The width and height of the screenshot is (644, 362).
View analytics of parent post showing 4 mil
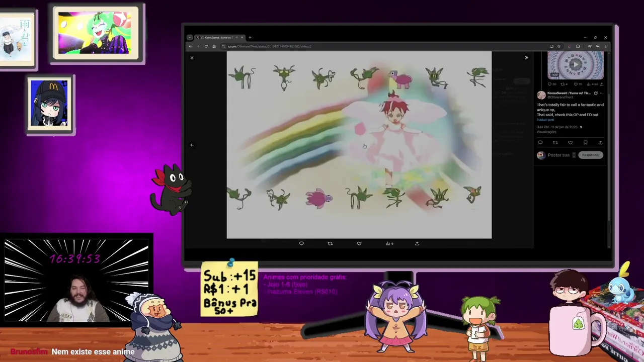coord(592,84)
